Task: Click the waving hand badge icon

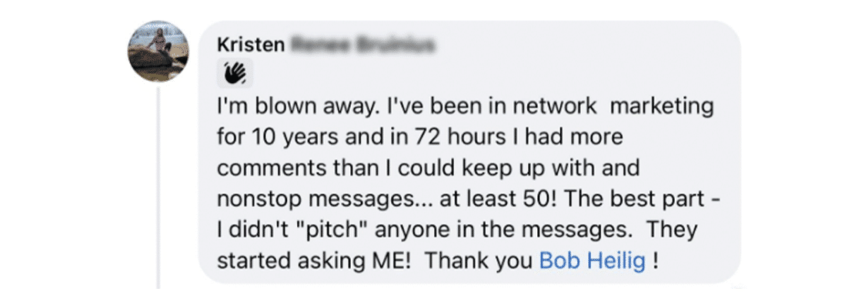Action: pos(235,73)
